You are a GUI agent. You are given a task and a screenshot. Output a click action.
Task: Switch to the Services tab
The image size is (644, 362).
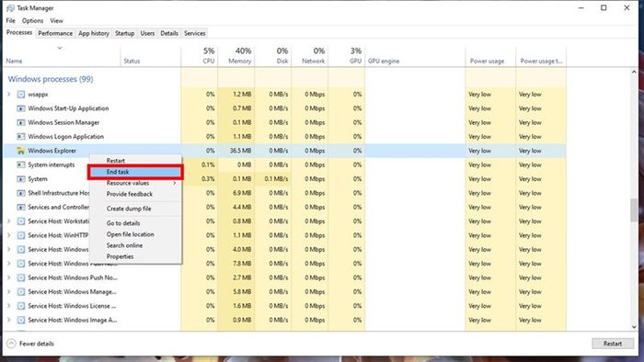click(195, 33)
